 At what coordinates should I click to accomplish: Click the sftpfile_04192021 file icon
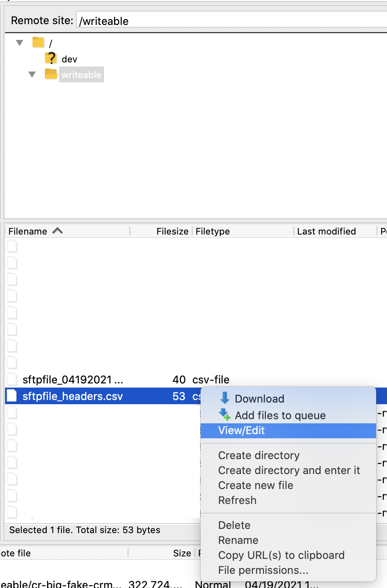pyautogui.click(x=12, y=379)
